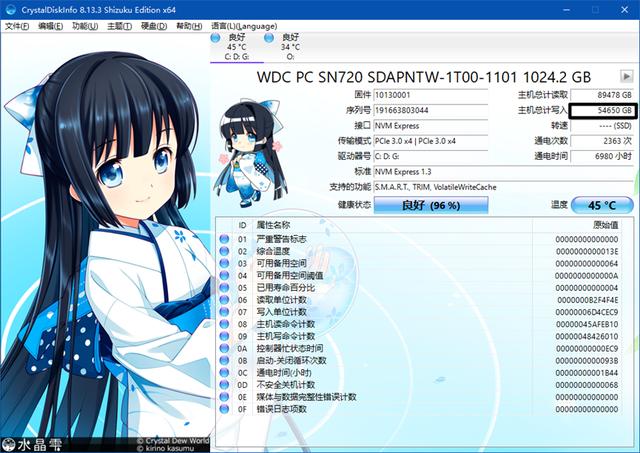Select the 控制器忙状态时间 attribute name

coord(289,349)
